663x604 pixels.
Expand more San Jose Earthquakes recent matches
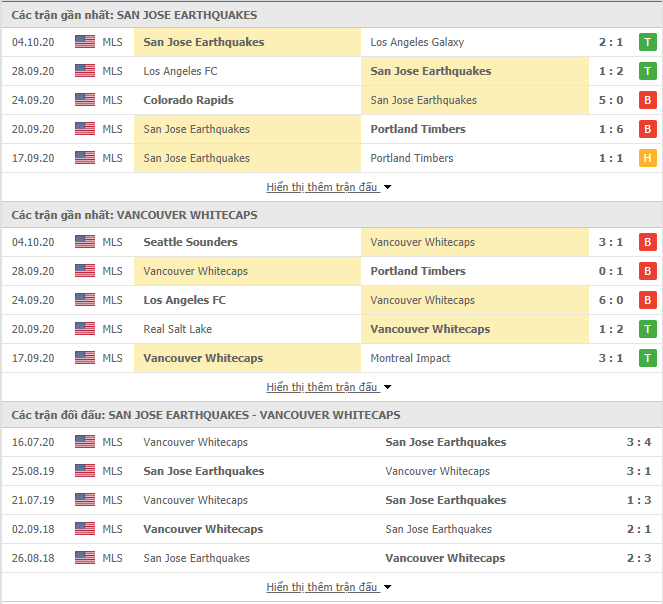[329, 187]
